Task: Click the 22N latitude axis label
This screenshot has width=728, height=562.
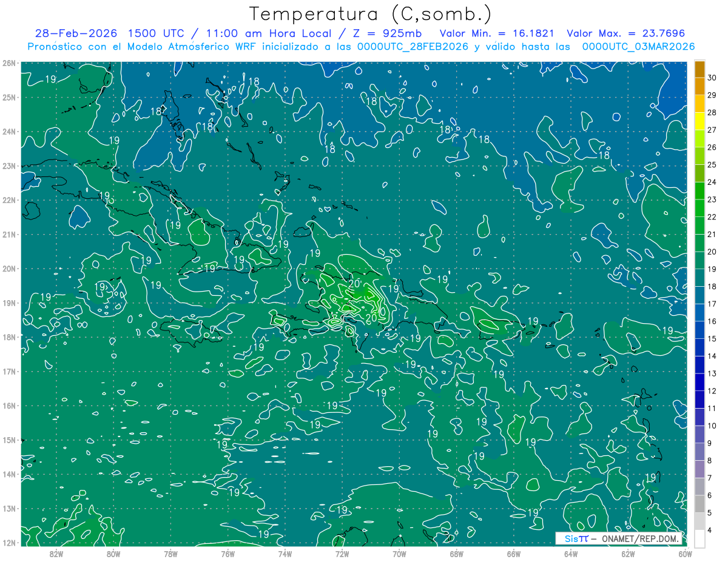Action: point(9,200)
